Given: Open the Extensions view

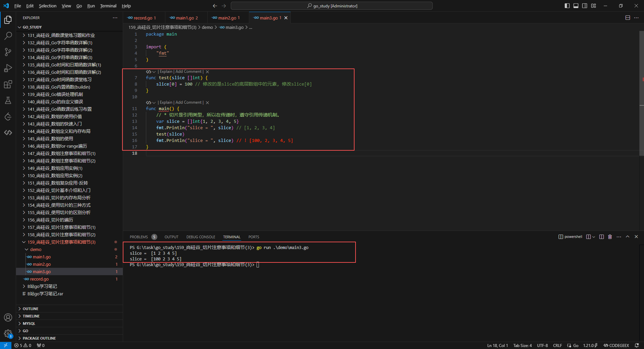Looking at the screenshot, I should pyautogui.click(x=8, y=84).
